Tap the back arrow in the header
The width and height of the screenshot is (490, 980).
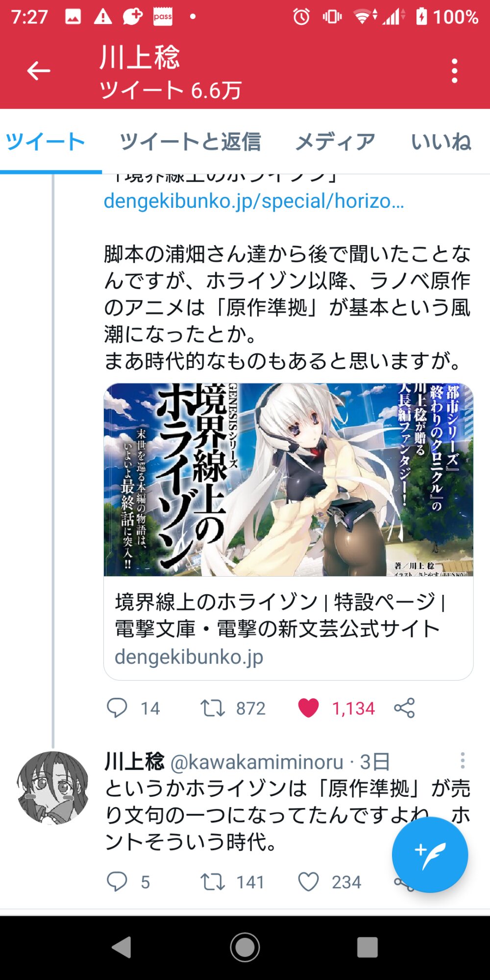[38, 71]
